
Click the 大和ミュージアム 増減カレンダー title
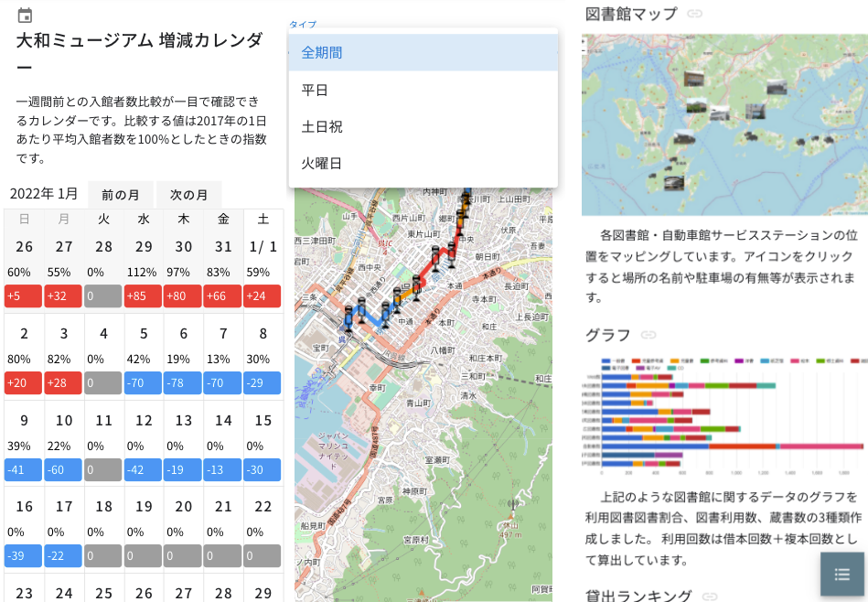[140, 53]
